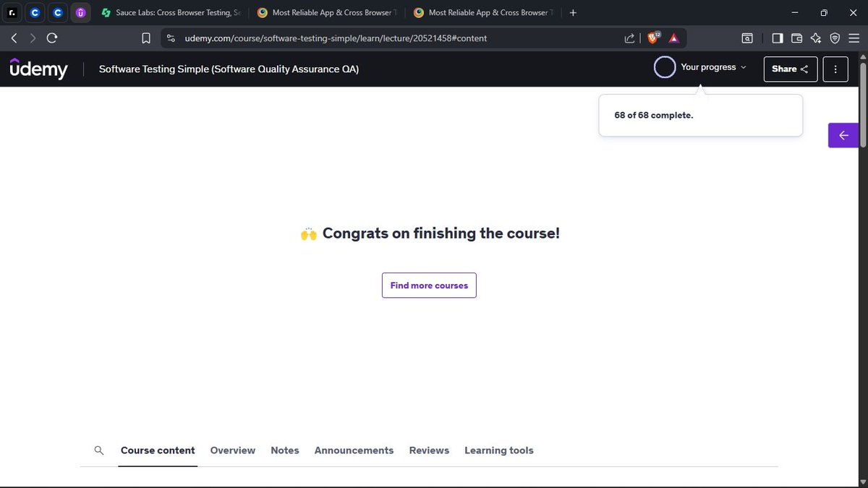Click the course progress circle indicator
This screenshot has height=488, width=868.
click(664, 67)
